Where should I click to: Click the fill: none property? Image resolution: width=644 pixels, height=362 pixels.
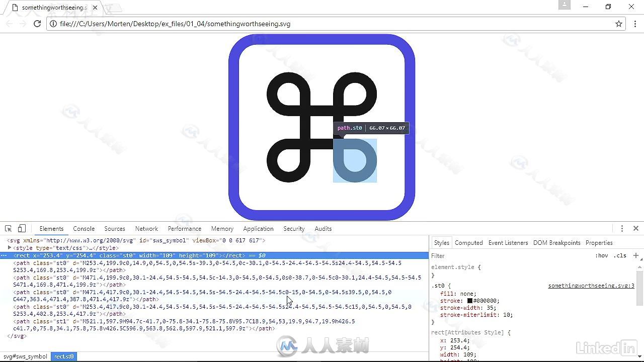pos(458,294)
